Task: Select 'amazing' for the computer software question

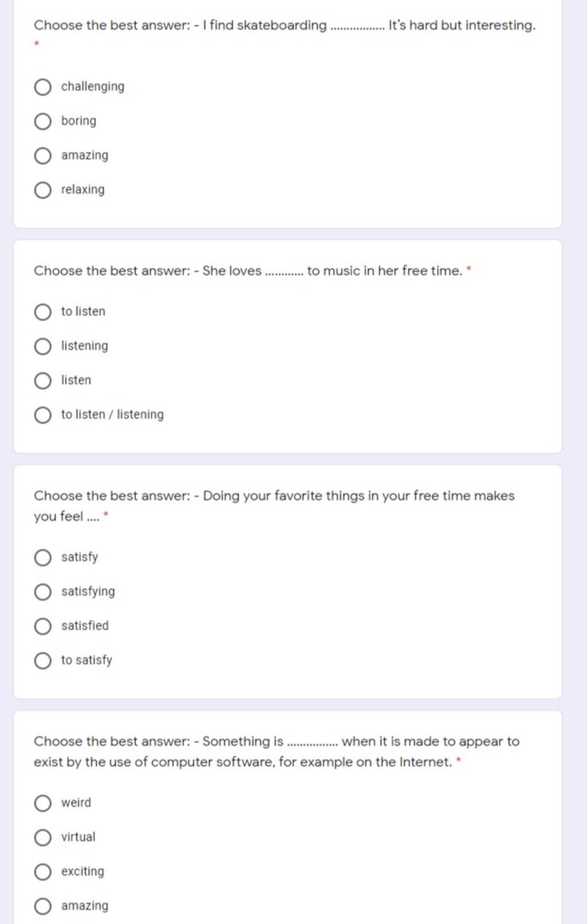Action: click(x=43, y=907)
